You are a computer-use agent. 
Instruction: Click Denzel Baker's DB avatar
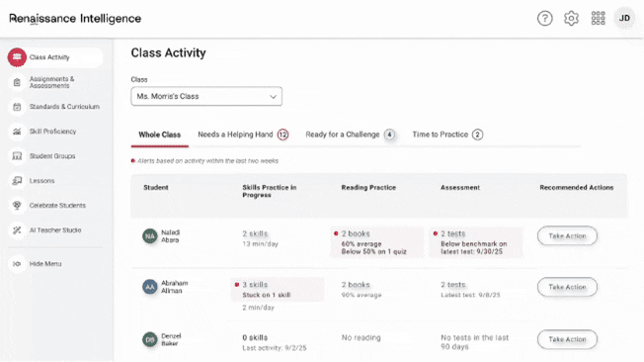pyautogui.click(x=150, y=339)
